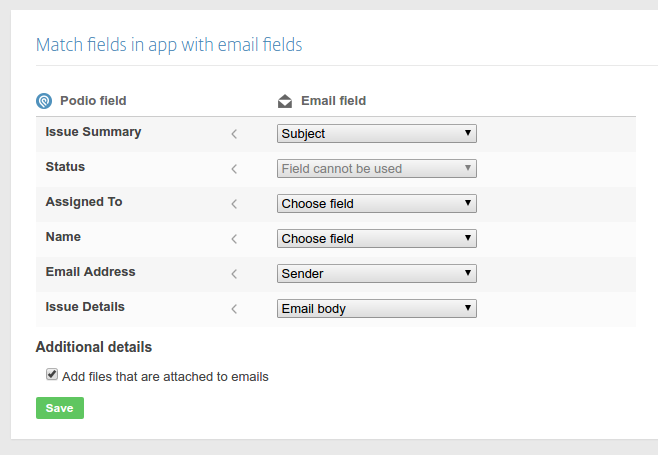
Task: Open the Subject dropdown for Issue Summary
Action: [377, 133]
